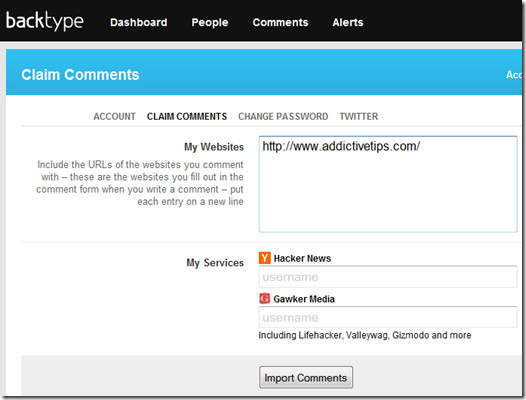This screenshot has height=400, width=526.
Task: Click the Hacker News service label
Action: point(302,258)
